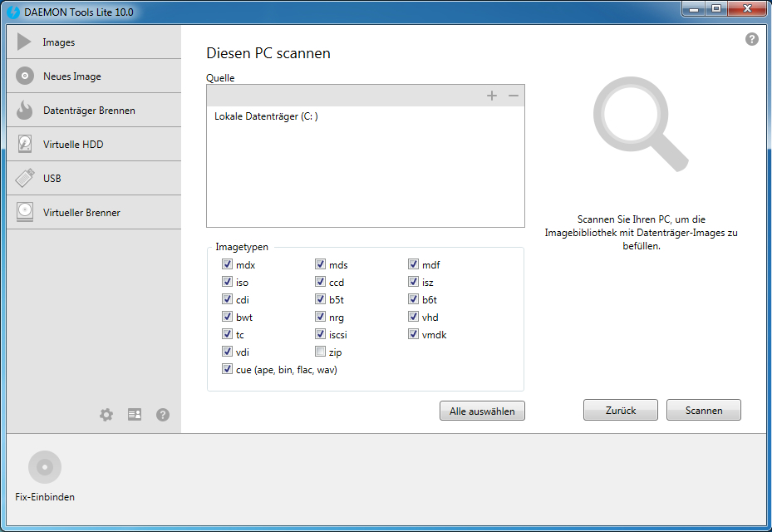
Task: Select the Neues Image disc icon
Action: click(x=25, y=76)
